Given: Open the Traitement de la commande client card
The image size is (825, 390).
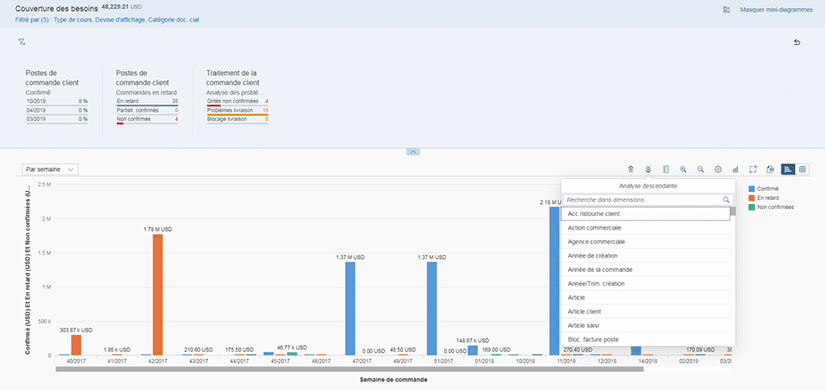Looking at the screenshot, I should tap(237, 97).
